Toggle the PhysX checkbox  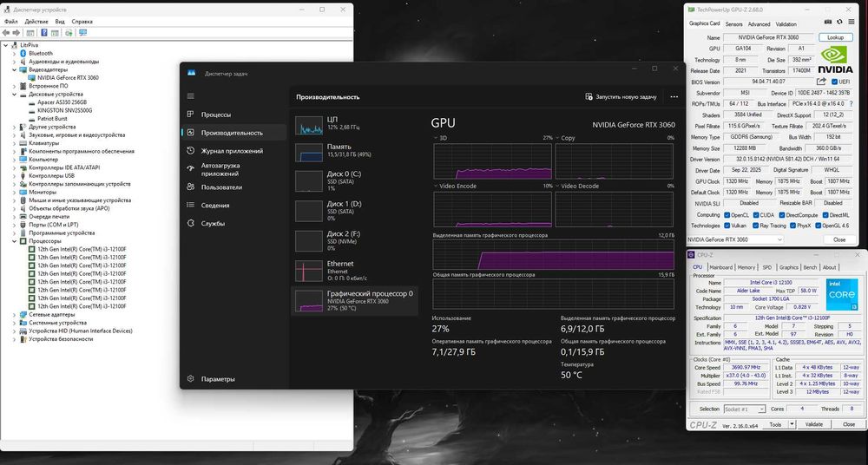point(792,226)
